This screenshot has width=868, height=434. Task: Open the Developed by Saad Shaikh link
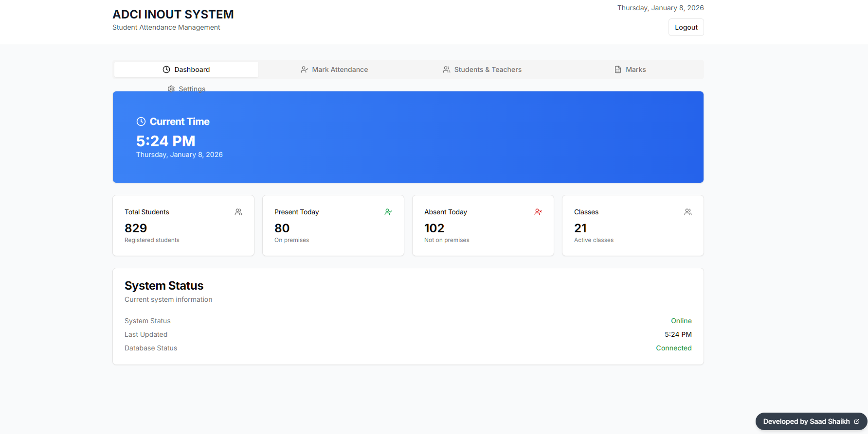pos(806,421)
